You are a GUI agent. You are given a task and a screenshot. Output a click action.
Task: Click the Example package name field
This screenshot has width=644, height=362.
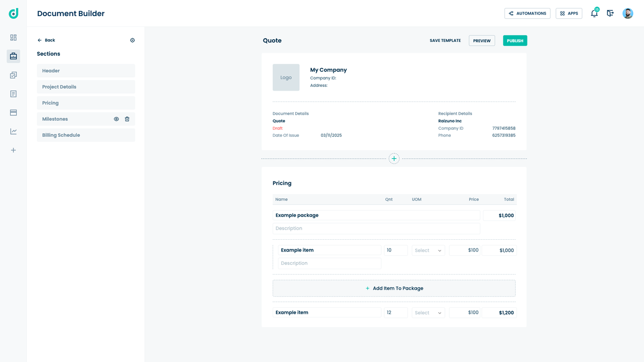(376, 215)
